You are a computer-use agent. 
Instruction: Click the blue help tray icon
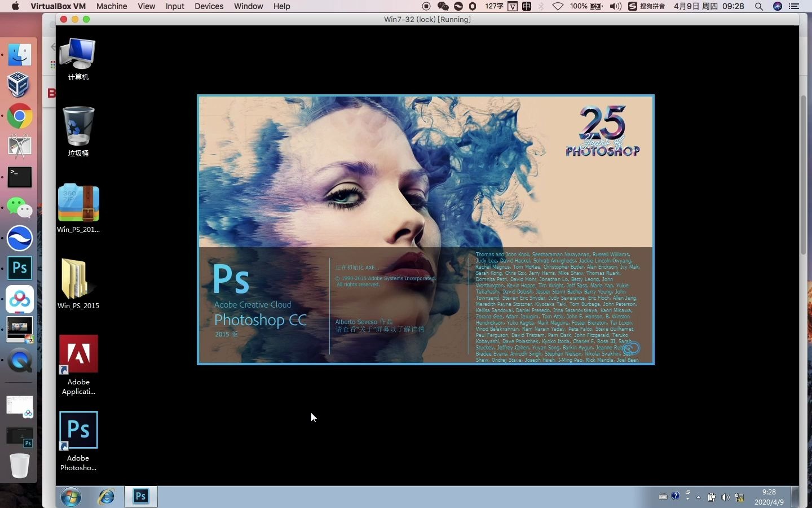tap(676, 496)
